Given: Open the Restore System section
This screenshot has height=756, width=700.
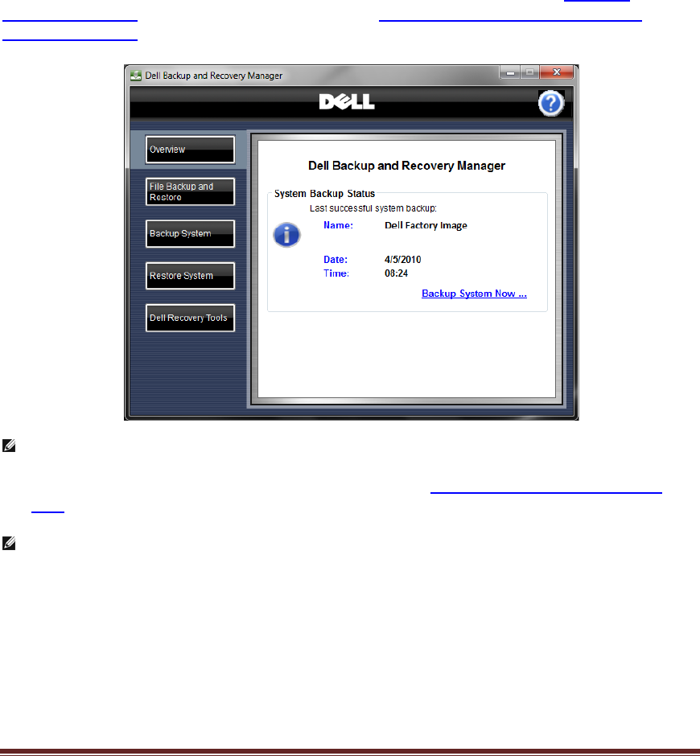Looking at the screenshot, I should pyautogui.click(x=190, y=276).
